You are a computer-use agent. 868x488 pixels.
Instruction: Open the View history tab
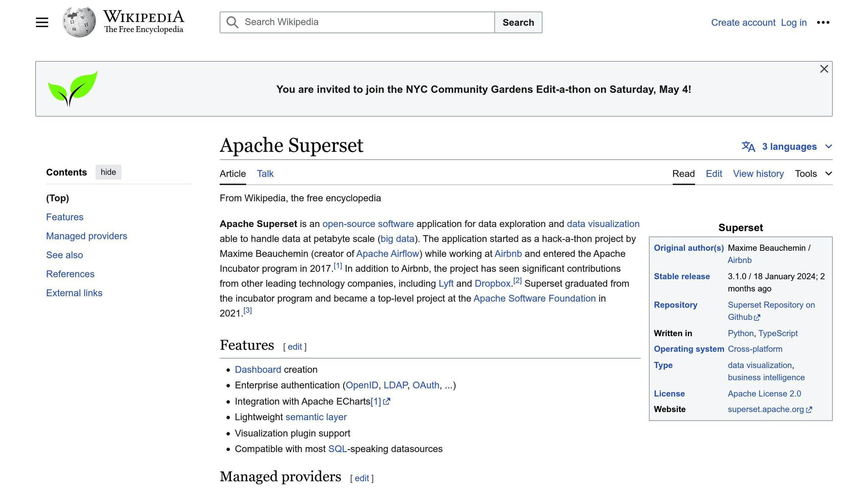pyautogui.click(x=758, y=174)
